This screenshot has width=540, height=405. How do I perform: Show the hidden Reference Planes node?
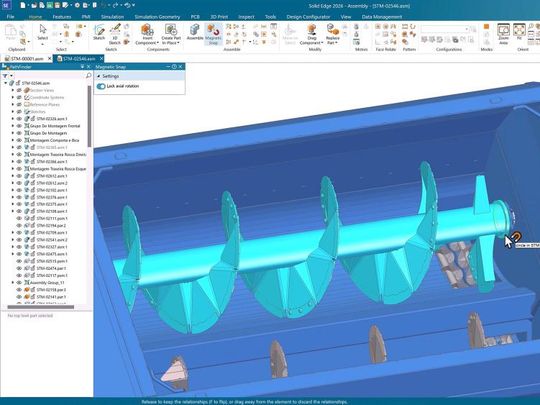pyautogui.click(x=19, y=104)
